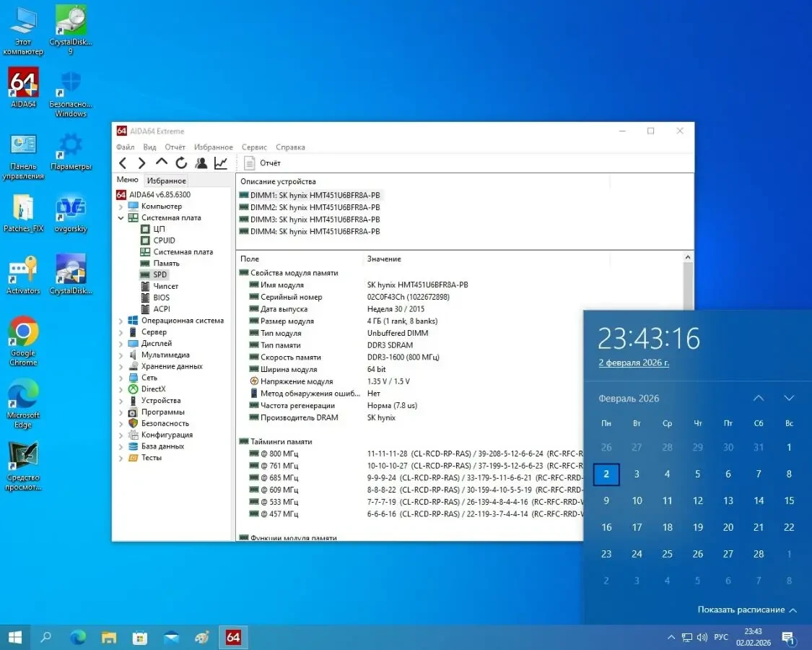Viewport: 812px width, 650px height.
Task: Click the volume icon in system tray
Action: pyautogui.click(x=702, y=637)
